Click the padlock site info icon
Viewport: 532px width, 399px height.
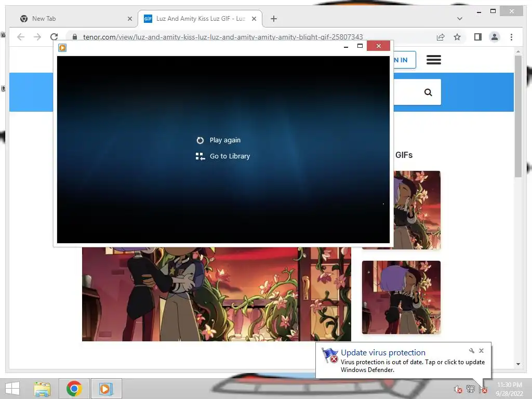pos(75,37)
